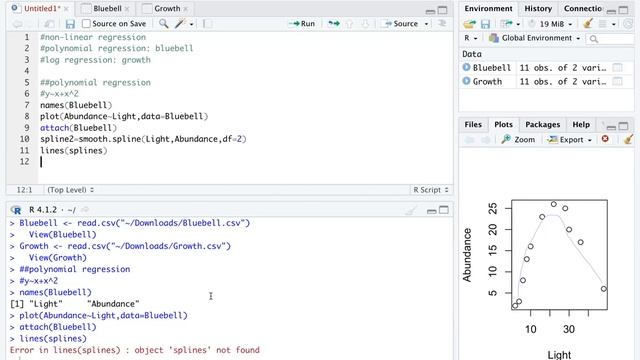Viewport: 640px width, 360px height.
Task: Expand the code tools wand dropdown arrow
Action: point(191,24)
